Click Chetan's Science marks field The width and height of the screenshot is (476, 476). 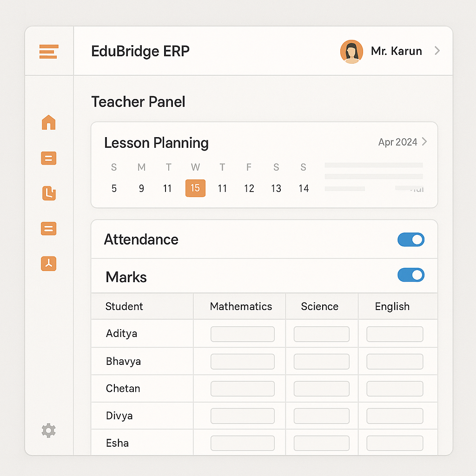[322, 389]
